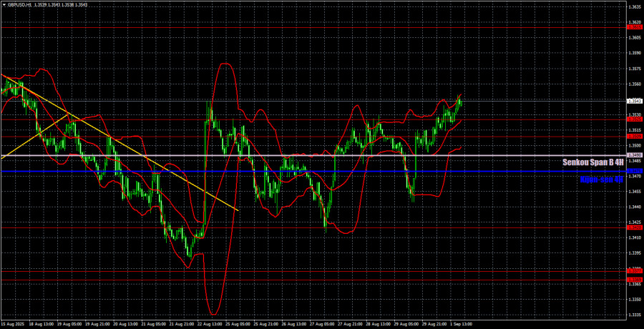Select the Kijun-sen 4H label
The height and width of the screenshot is (329, 644).
pyautogui.click(x=602, y=179)
